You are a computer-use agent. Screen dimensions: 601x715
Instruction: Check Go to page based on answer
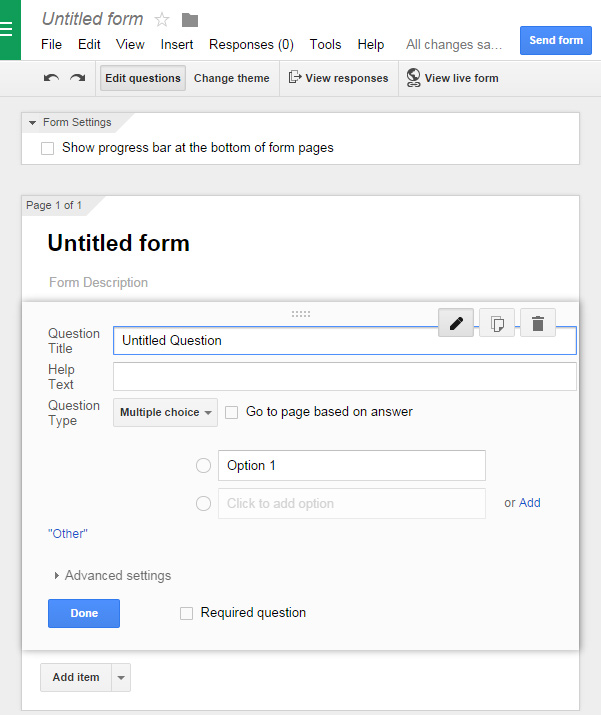tap(232, 412)
